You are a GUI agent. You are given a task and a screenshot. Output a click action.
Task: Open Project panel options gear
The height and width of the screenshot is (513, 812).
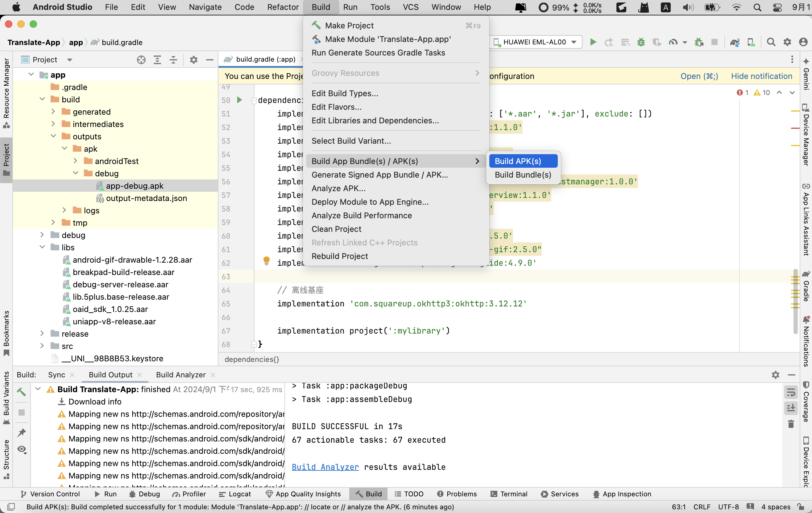[193, 60]
